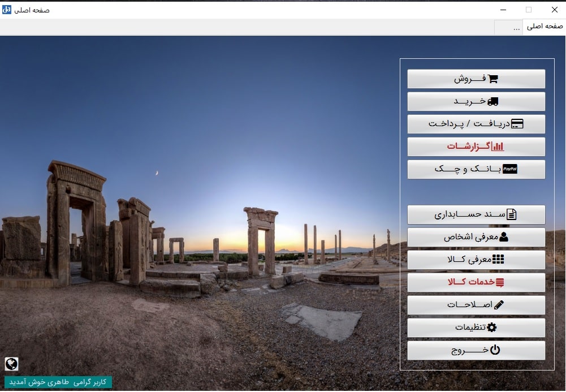Click the PayPal icon on بانک و چک
Screen dimensions: 566x392
(510, 169)
